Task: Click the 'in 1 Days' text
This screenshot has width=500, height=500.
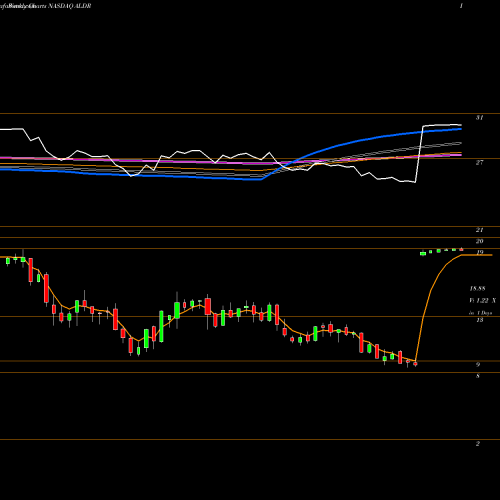Action: click(x=481, y=313)
